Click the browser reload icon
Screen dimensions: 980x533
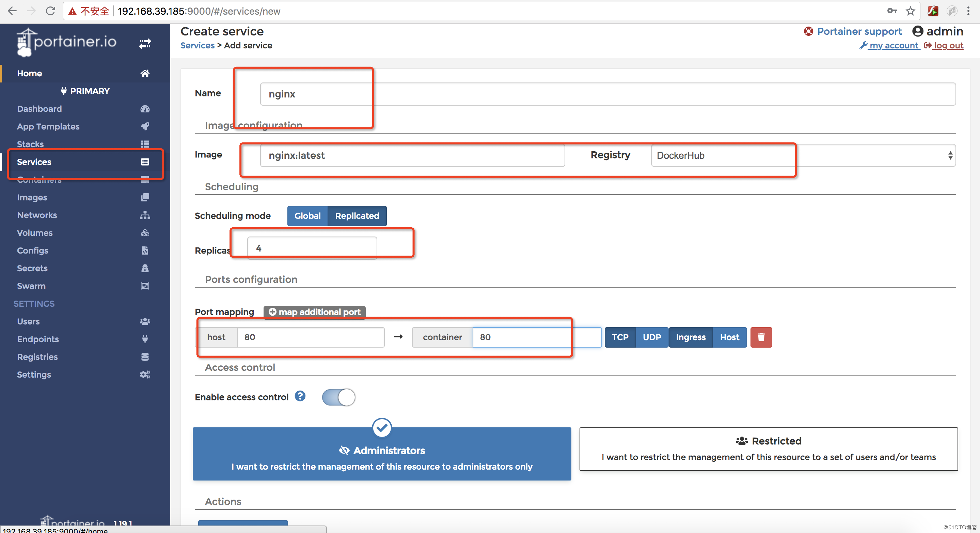51,11
